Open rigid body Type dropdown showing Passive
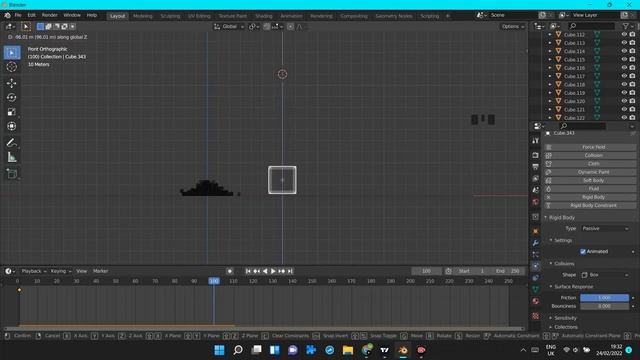This screenshot has width=640, height=360. tap(604, 229)
